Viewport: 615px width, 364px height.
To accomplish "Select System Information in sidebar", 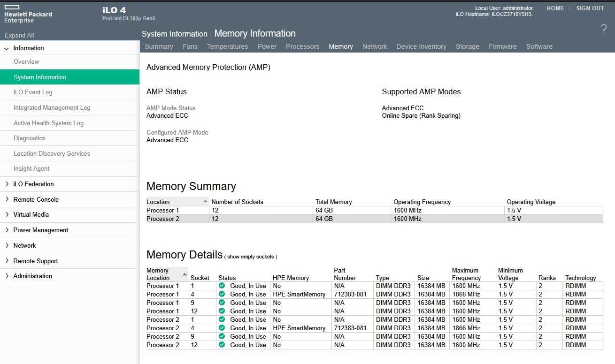I will 69,77.
